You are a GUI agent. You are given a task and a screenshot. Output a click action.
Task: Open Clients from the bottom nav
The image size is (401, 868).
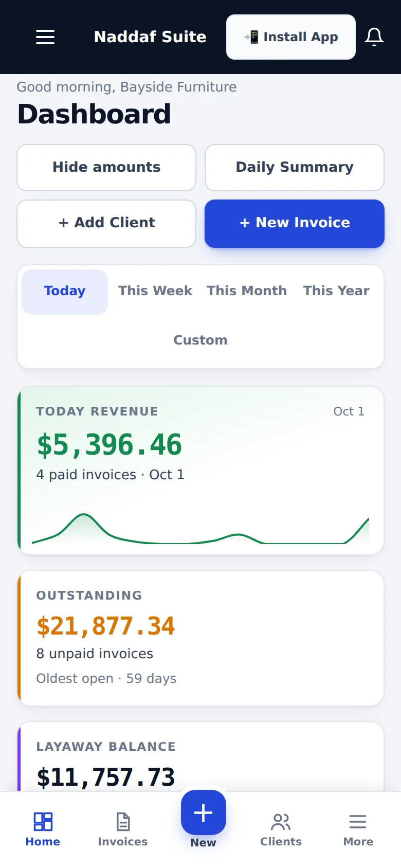point(281,829)
